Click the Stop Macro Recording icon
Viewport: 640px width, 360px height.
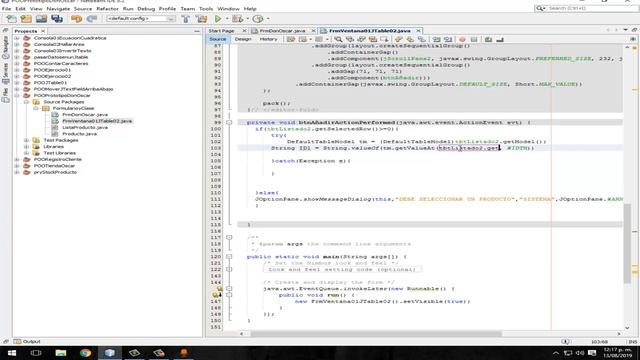[x=474, y=39]
